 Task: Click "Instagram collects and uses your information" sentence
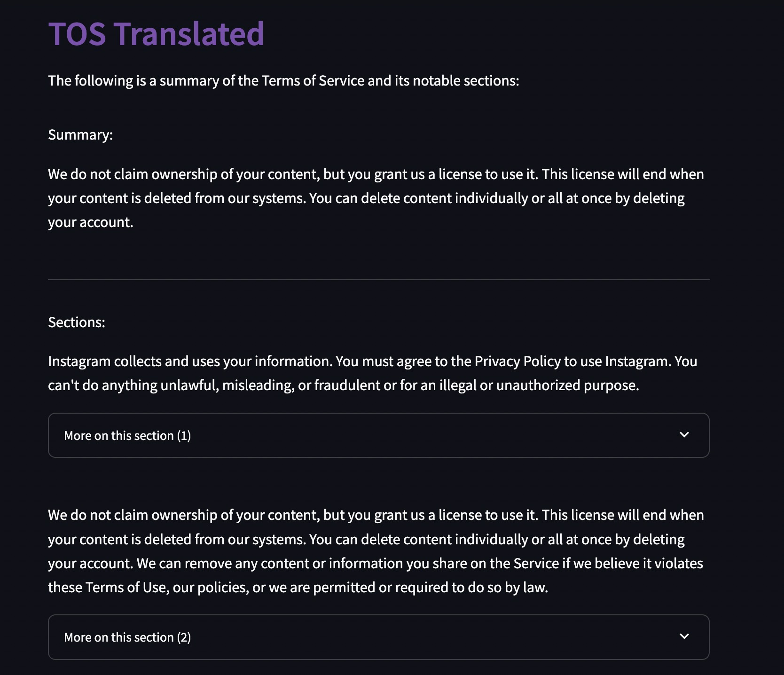tap(190, 361)
